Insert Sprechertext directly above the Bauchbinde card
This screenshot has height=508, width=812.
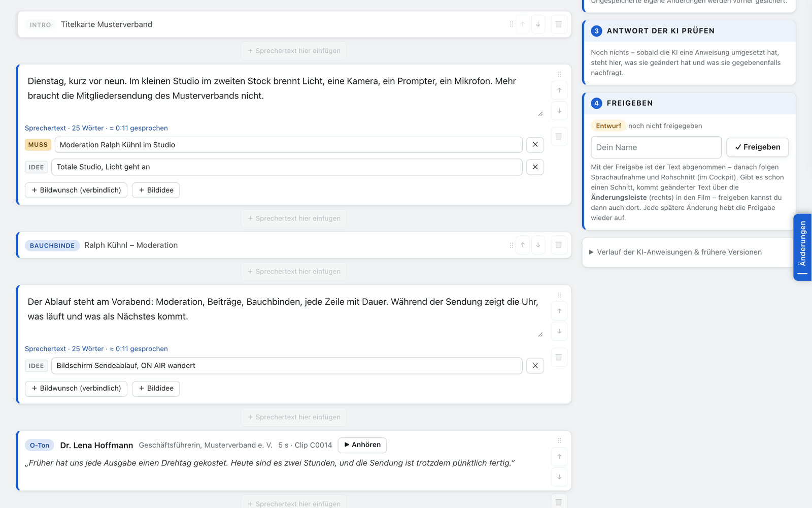pyautogui.click(x=294, y=218)
